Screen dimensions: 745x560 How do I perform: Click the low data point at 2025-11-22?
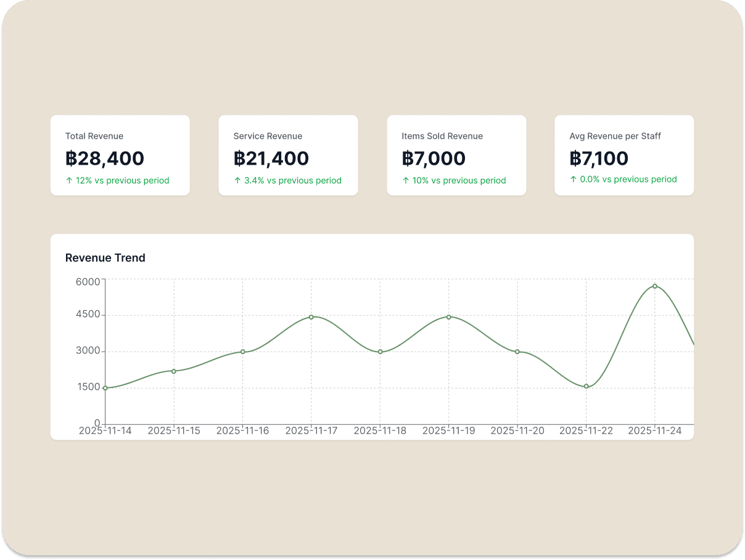[586, 385]
